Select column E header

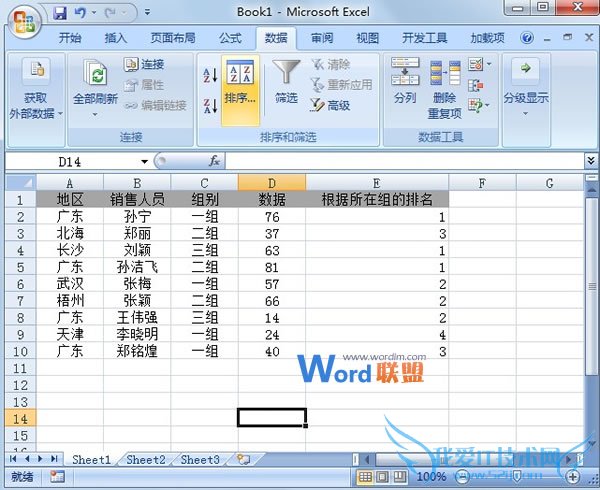pos(377,183)
